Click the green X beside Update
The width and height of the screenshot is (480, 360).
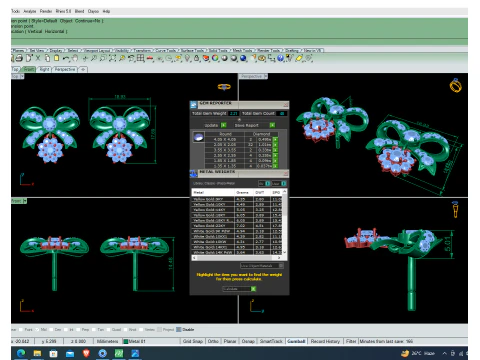tap(224, 125)
